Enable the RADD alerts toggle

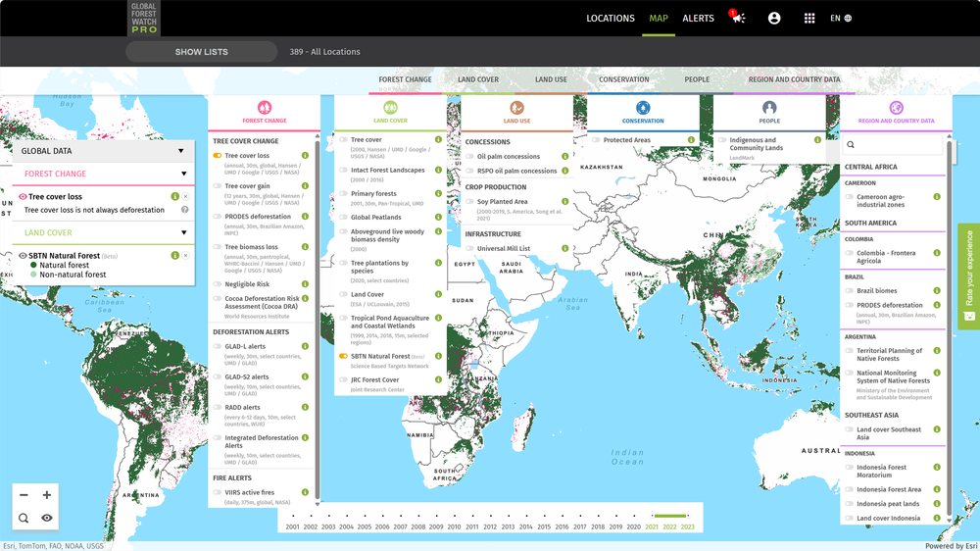(x=218, y=407)
